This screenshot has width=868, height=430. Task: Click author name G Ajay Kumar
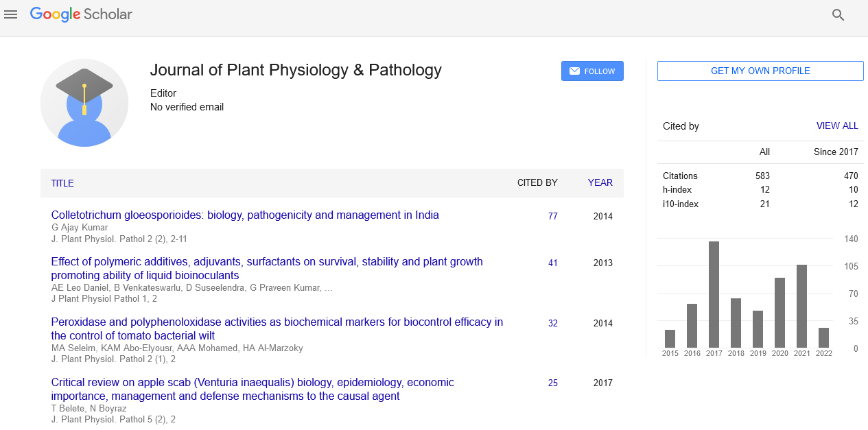(x=80, y=228)
